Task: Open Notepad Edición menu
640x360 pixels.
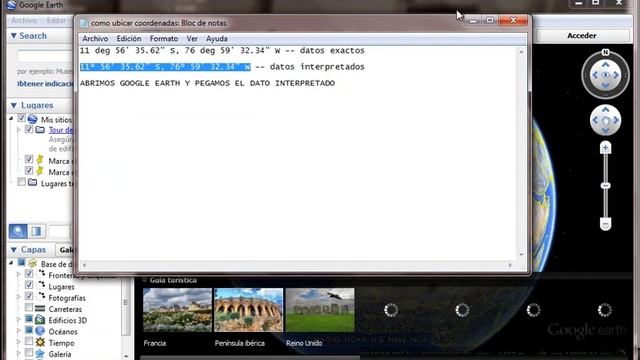Action: coord(129,39)
